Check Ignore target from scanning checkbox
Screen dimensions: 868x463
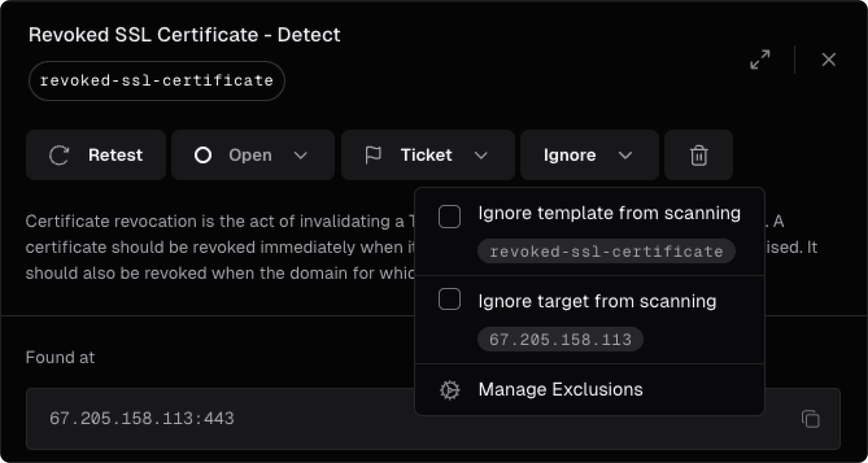pos(449,299)
